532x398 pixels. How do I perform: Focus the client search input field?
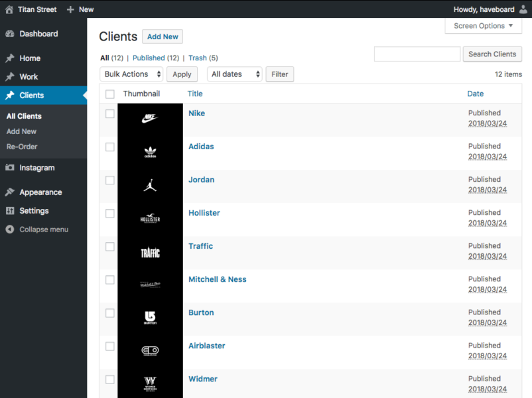(x=417, y=54)
